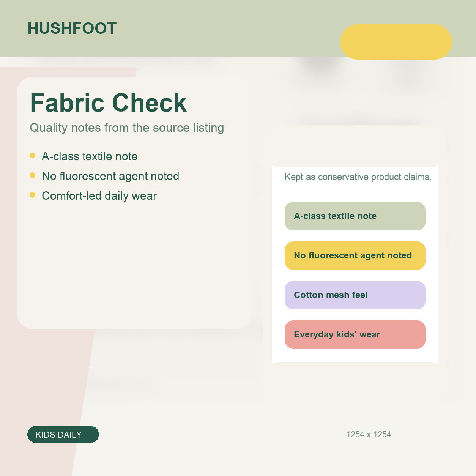This screenshot has width=476, height=476.
Task: Select the KIDS DAILY badge
Action: click(63, 435)
